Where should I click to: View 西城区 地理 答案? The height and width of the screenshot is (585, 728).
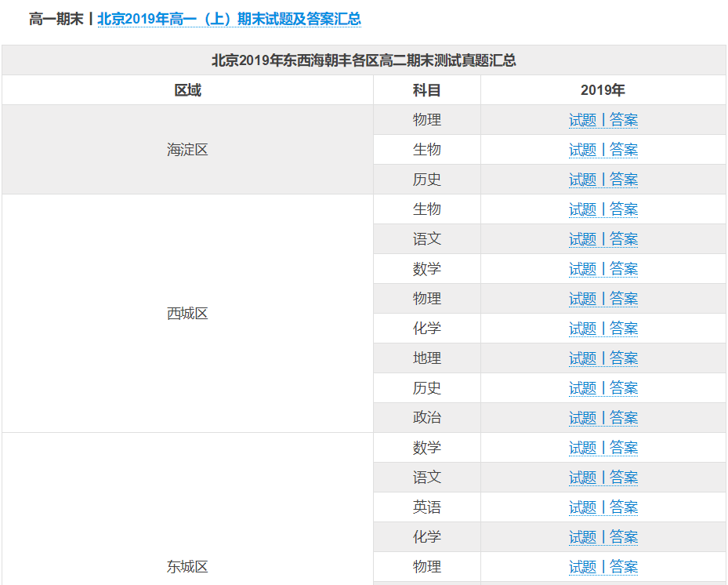(623, 358)
